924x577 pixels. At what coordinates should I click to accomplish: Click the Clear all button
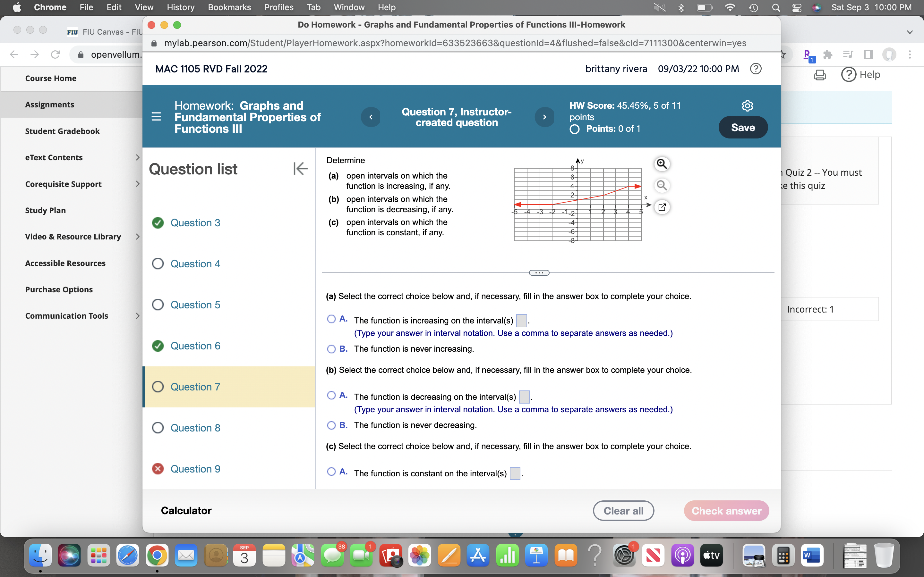[623, 511]
